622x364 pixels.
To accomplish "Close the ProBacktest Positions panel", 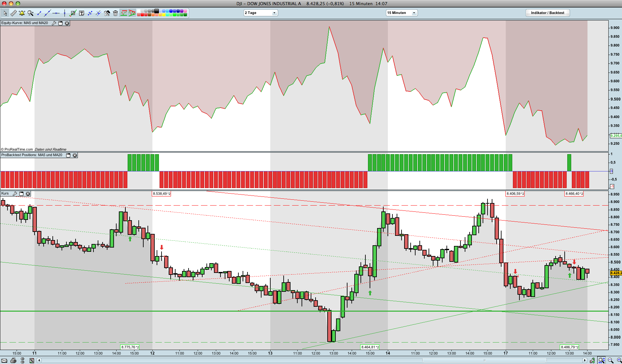I will coord(75,155).
